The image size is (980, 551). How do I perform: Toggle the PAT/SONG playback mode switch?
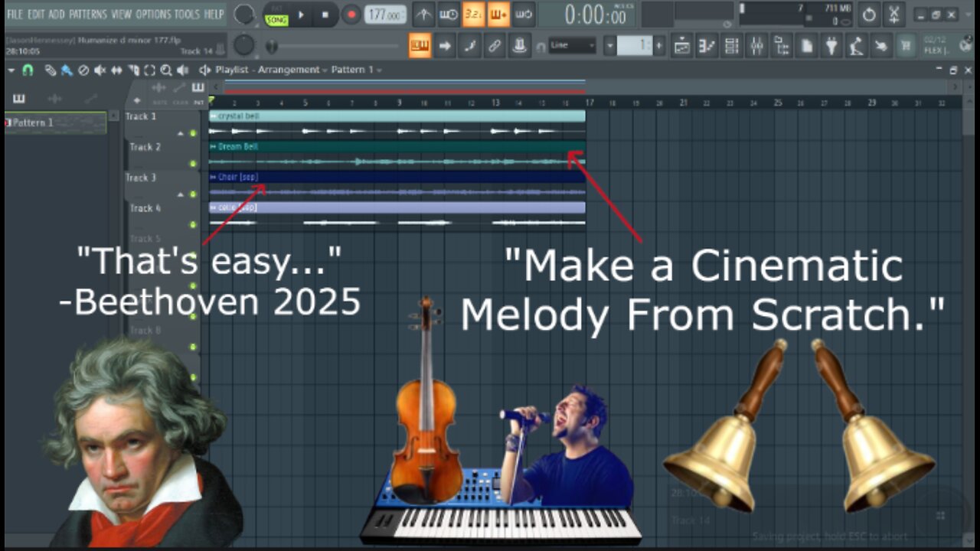tap(276, 15)
